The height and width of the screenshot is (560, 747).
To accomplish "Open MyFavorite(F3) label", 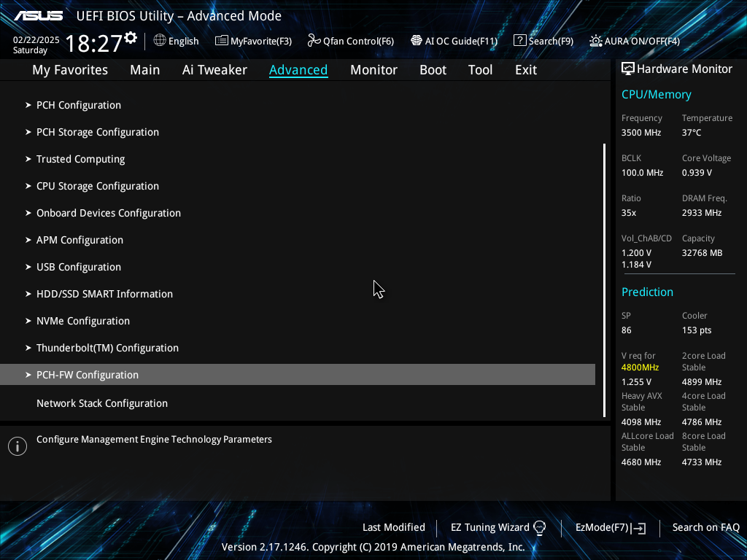I will coord(261,42).
